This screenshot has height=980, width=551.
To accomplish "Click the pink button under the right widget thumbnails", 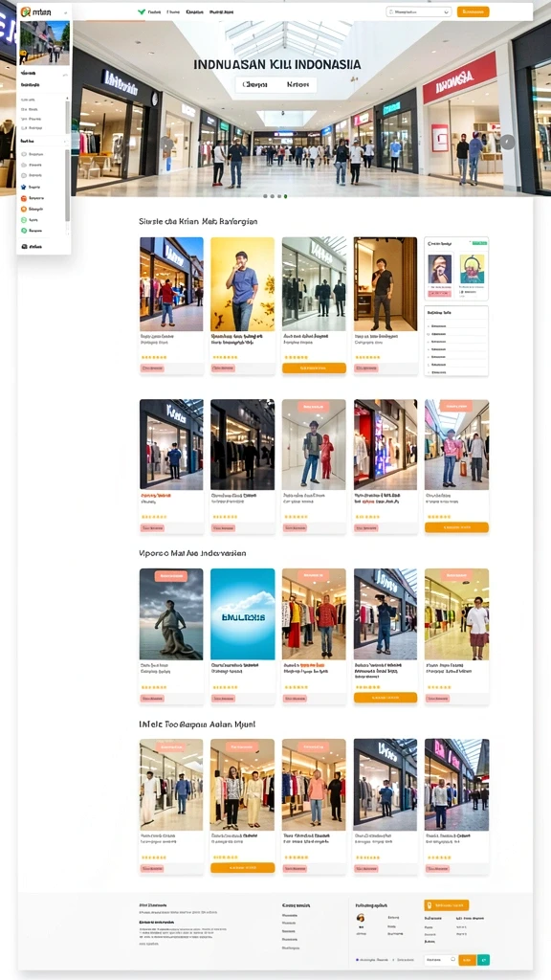I will pyautogui.click(x=440, y=293).
